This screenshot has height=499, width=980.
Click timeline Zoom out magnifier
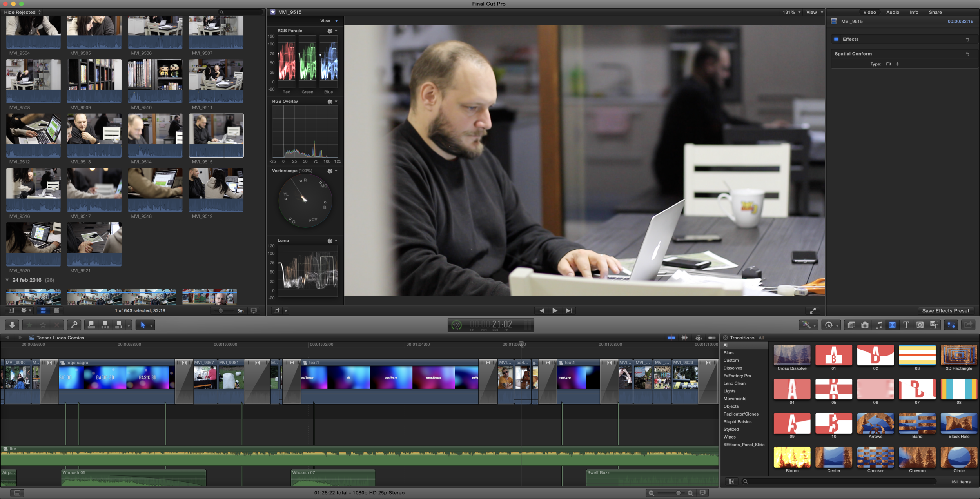(x=651, y=493)
